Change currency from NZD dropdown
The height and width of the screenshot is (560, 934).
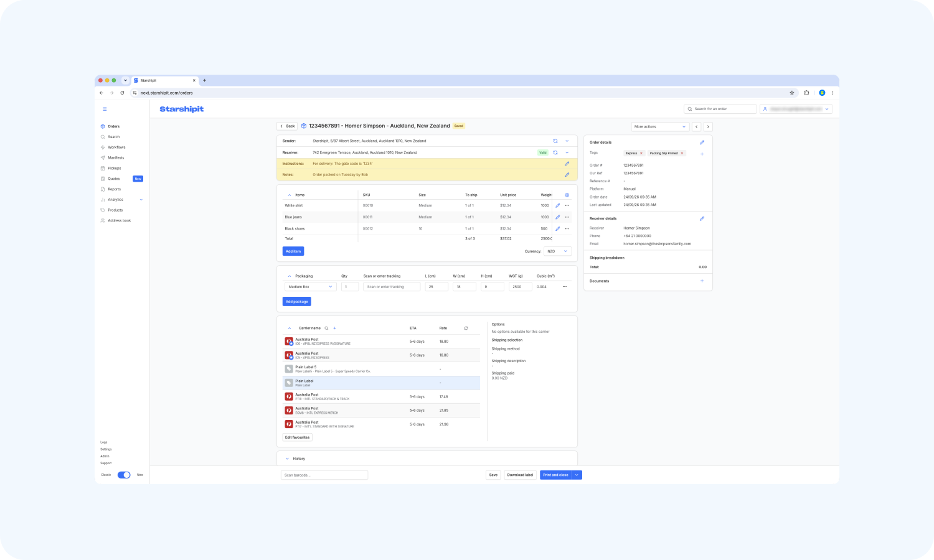[x=557, y=251]
